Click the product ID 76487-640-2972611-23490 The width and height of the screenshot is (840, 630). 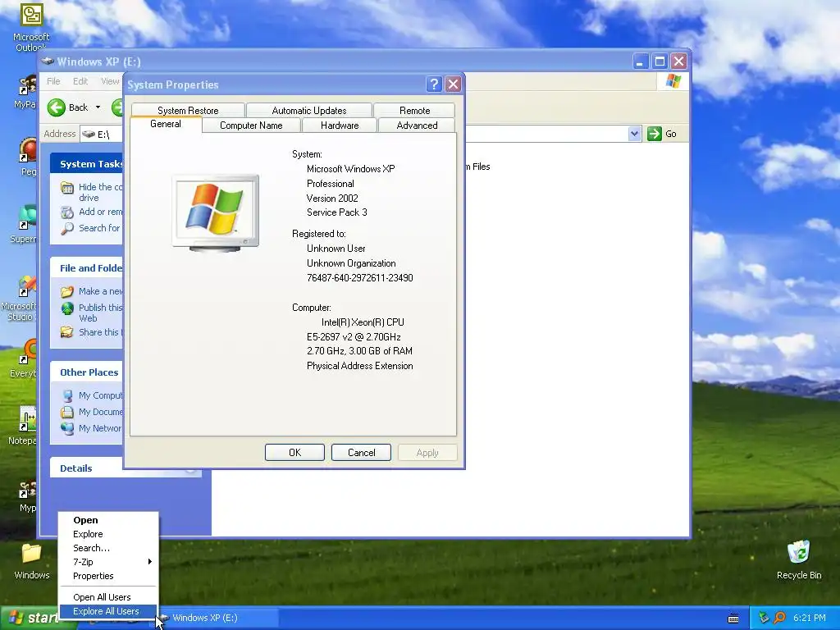pos(359,278)
